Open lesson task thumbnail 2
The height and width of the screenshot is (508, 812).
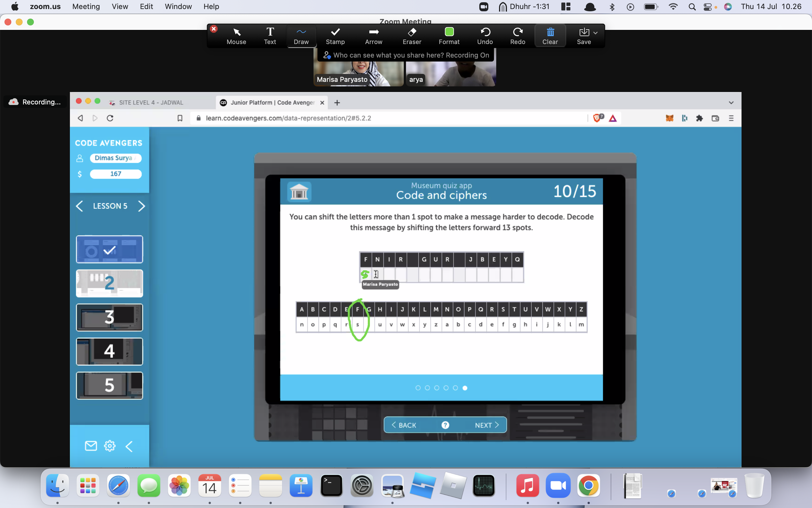109,283
